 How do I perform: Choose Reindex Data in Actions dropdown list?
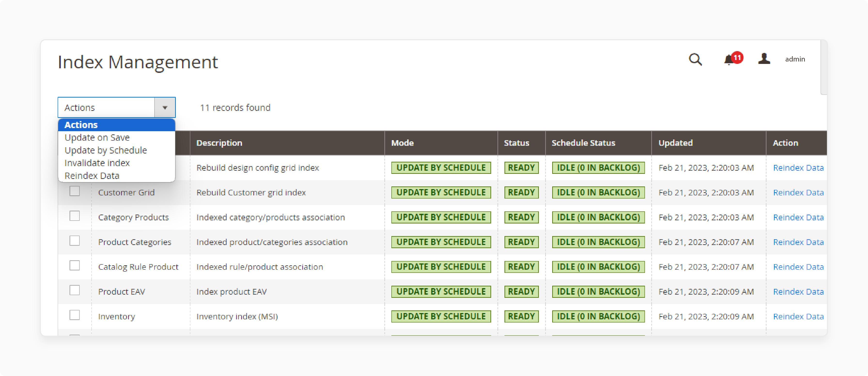[116, 176]
